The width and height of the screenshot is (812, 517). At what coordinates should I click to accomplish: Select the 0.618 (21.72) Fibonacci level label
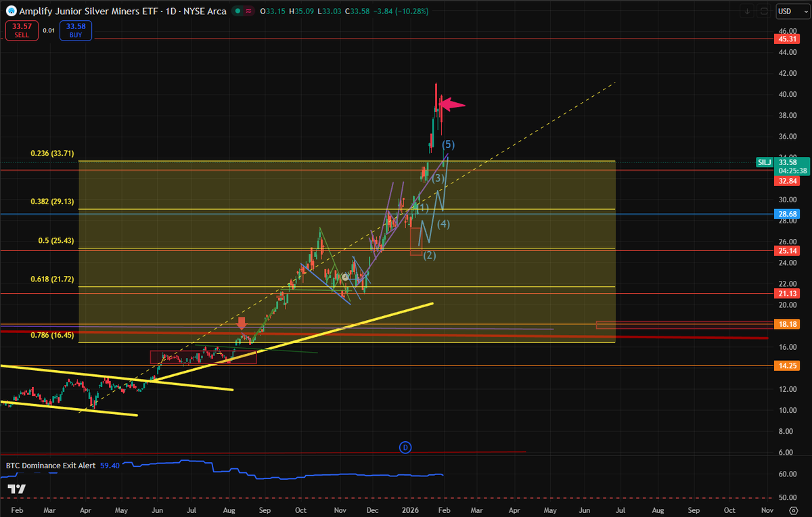tap(52, 279)
